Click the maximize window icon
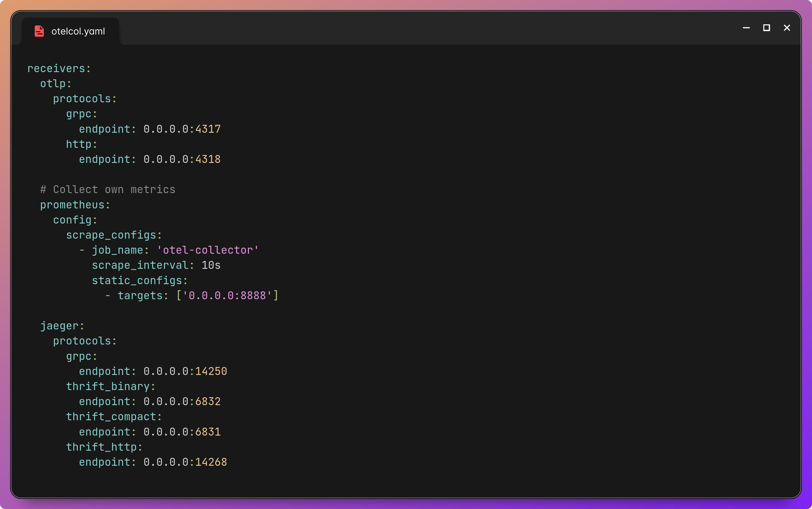 [x=766, y=28]
